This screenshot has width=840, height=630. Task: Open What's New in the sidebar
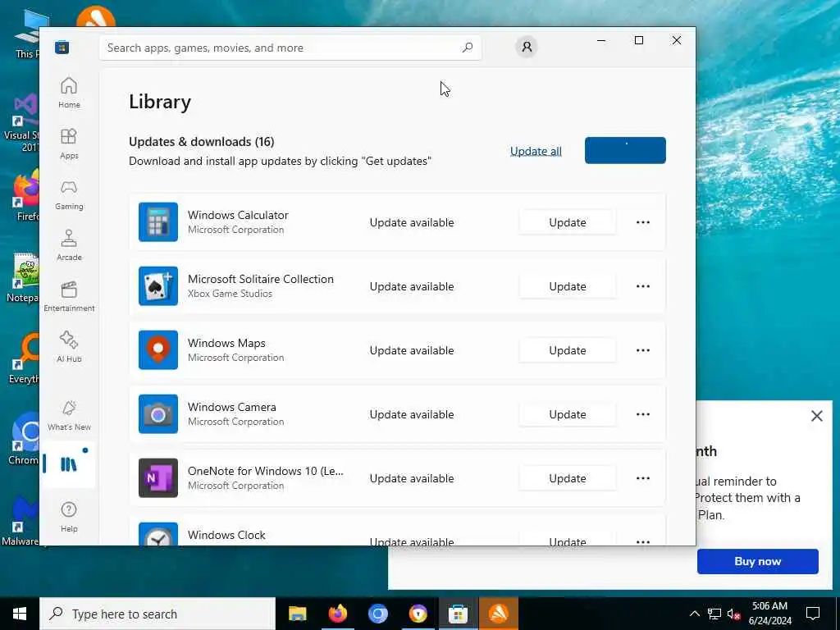coord(69,415)
